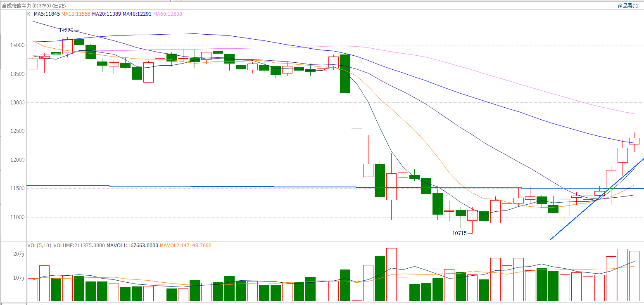Select the MA20:11389 indicator label
This screenshot has width=644, height=305.
pos(107,14)
